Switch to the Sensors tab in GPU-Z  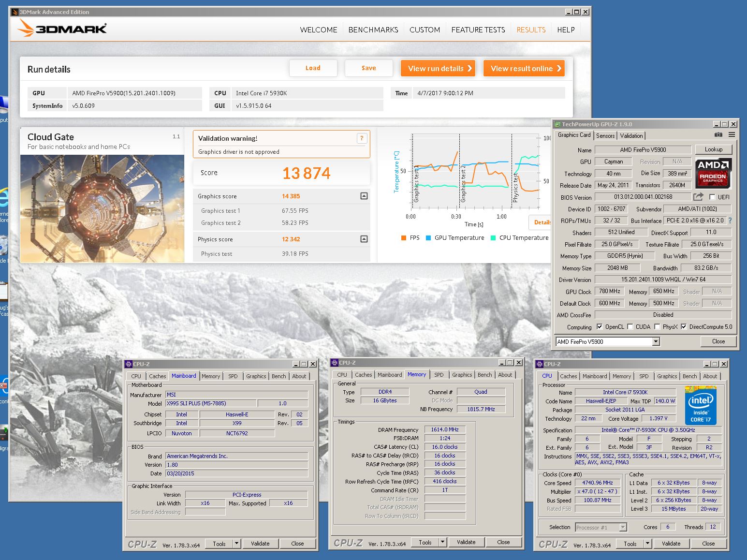[605, 136]
